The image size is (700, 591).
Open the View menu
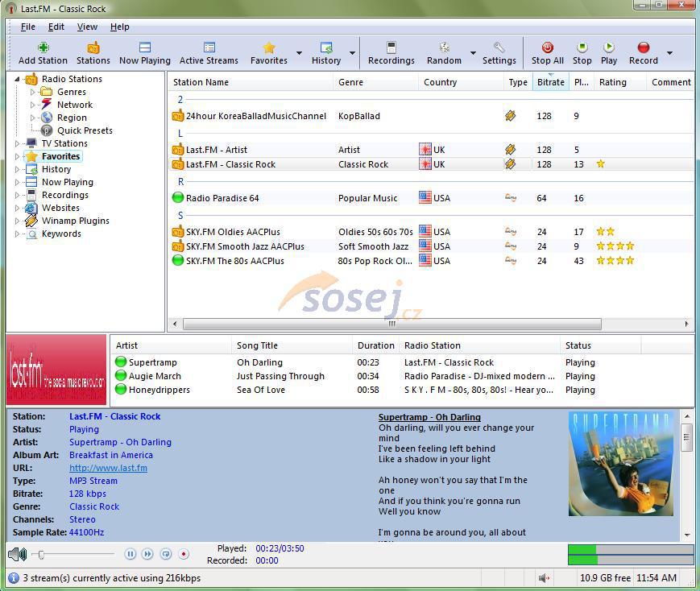click(x=87, y=27)
